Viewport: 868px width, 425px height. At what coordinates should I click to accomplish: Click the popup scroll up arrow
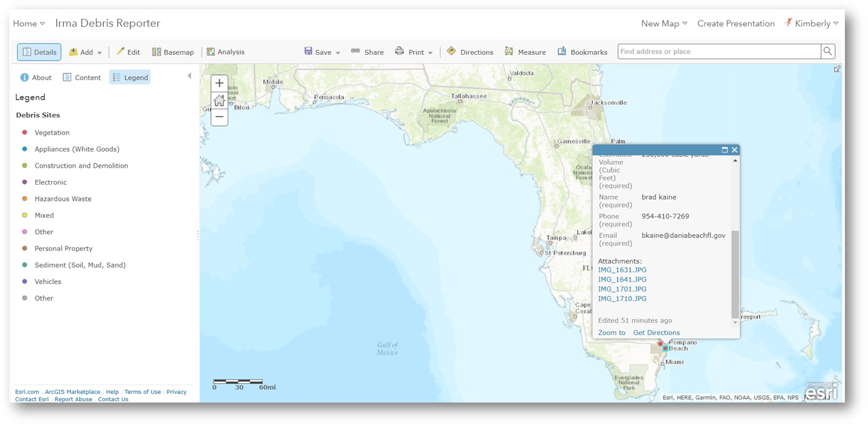point(735,161)
